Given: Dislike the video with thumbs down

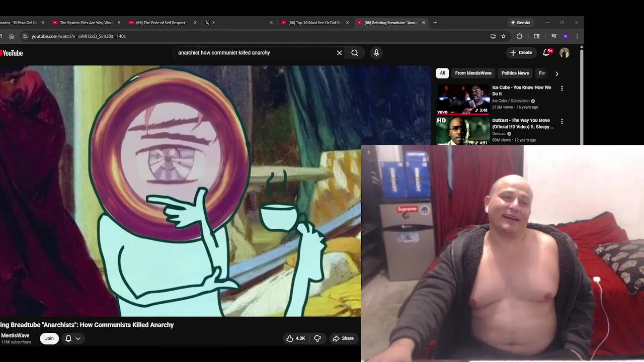Looking at the screenshot, I should pyautogui.click(x=317, y=338).
